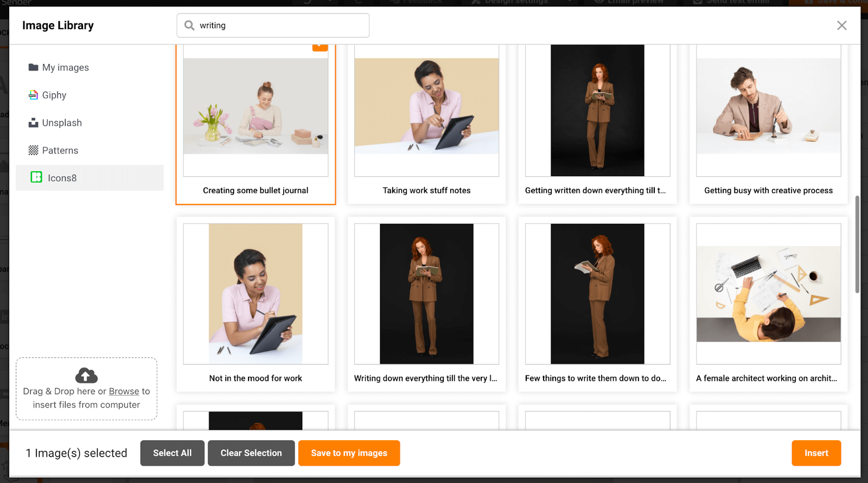Uncheck the orange selection mark on bullet journal

click(320, 47)
